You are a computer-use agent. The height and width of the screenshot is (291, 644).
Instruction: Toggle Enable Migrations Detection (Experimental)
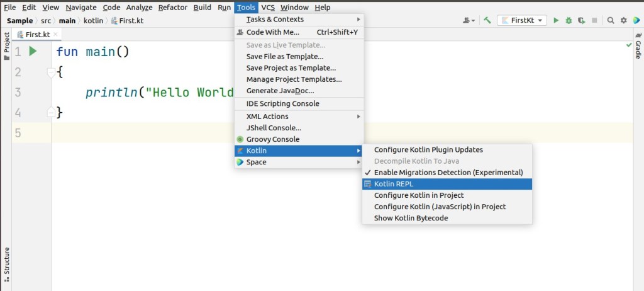click(447, 173)
